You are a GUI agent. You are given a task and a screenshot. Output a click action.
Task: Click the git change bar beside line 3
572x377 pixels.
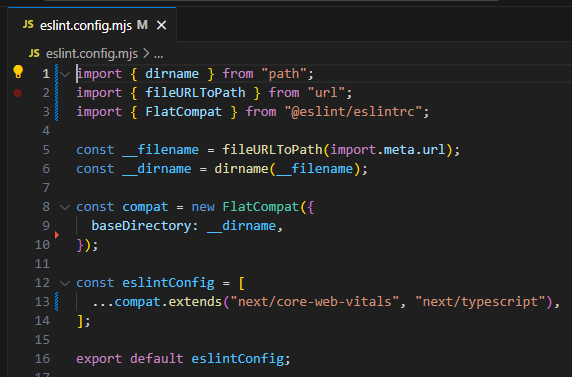click(57, 112)
